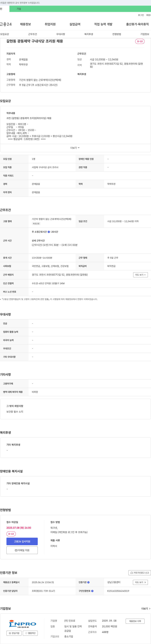Click 고용24 입사지원 button
The height and width of the screenshot is (644, 151).
(x=22, y=541)
